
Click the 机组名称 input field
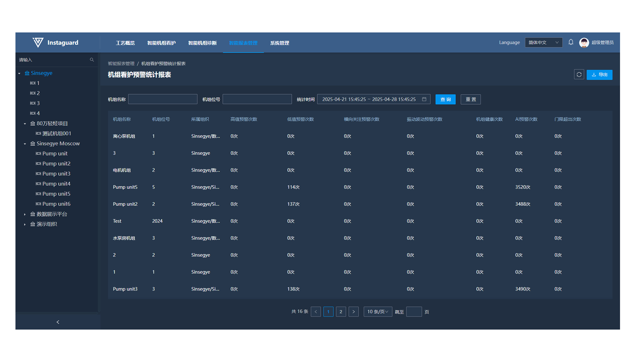(x=163, y=99)
